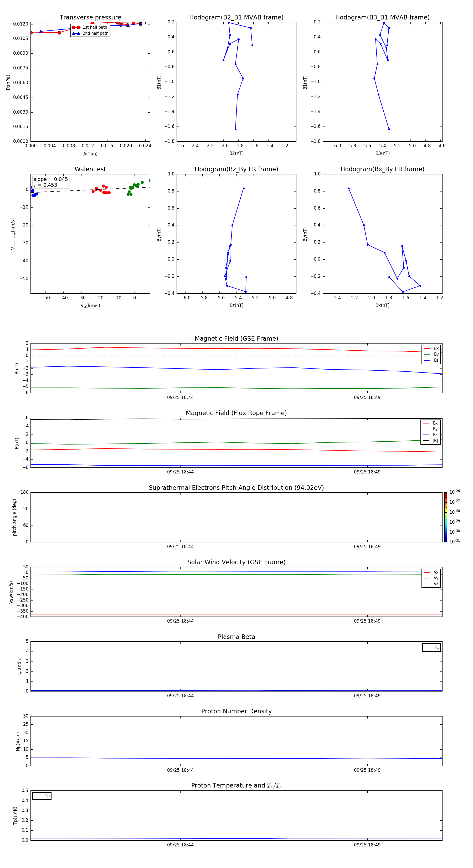473x868 pixels.
Task: Click the 09/25 18:44 tick under Plasma Beta plot
Action: 181,696
